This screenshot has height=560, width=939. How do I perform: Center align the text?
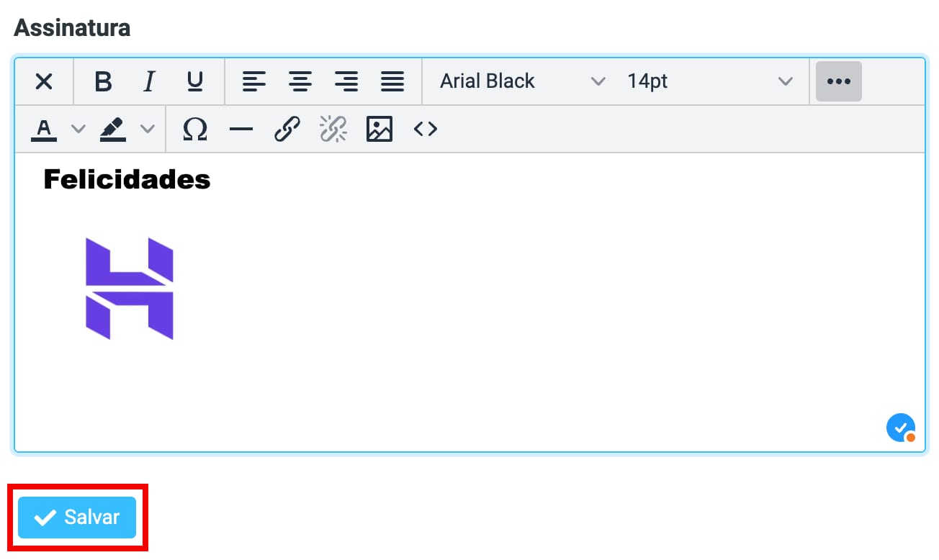click(x=300, y=81)
